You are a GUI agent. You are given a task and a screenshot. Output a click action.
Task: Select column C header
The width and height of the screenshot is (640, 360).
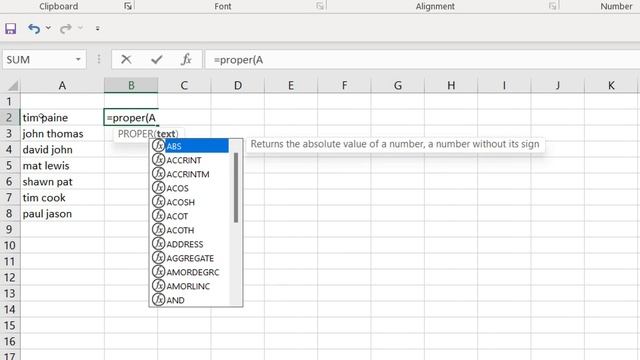184,85
